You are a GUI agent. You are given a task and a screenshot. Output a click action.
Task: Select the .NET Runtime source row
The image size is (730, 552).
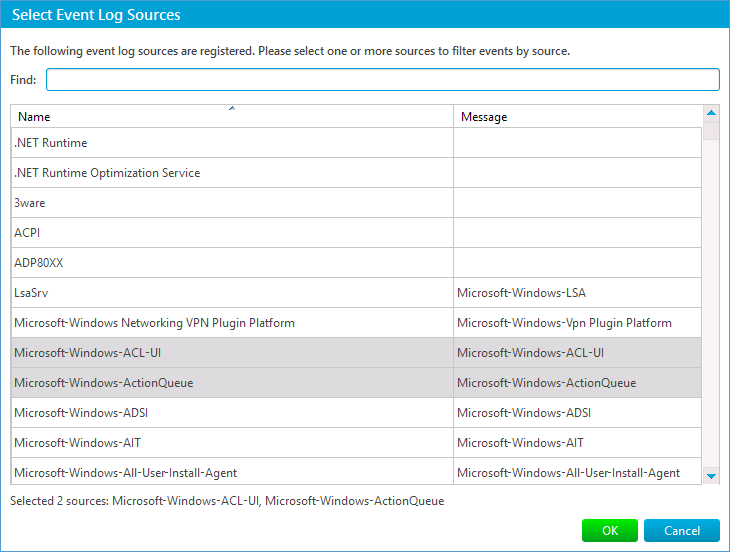click(x=232, y=143)
